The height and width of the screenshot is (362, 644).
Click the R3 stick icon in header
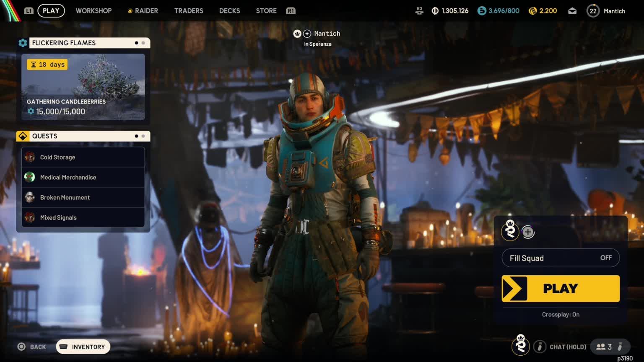tap(419, 11)
